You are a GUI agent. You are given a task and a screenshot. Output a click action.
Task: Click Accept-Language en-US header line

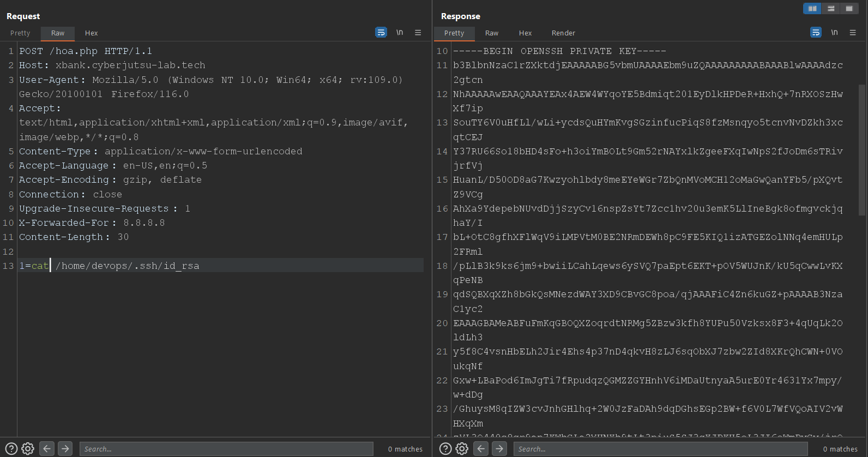pos(113,165)
